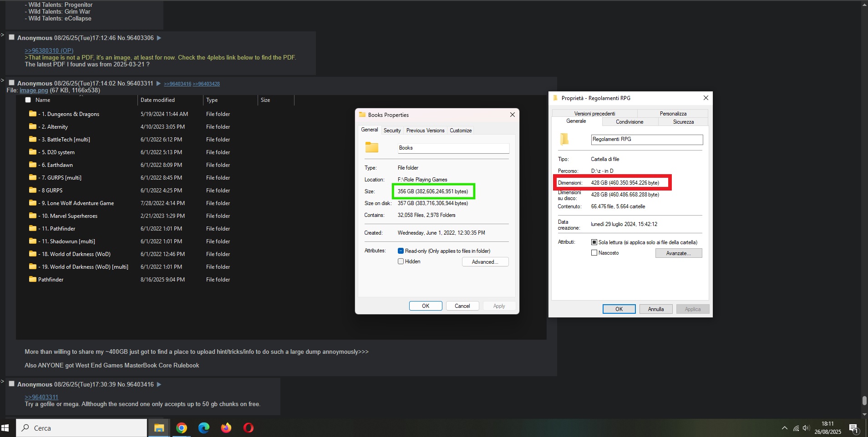Switch to the 'Versioni precedenti' tab
The image size is (868, 437).
coord(594,114)
